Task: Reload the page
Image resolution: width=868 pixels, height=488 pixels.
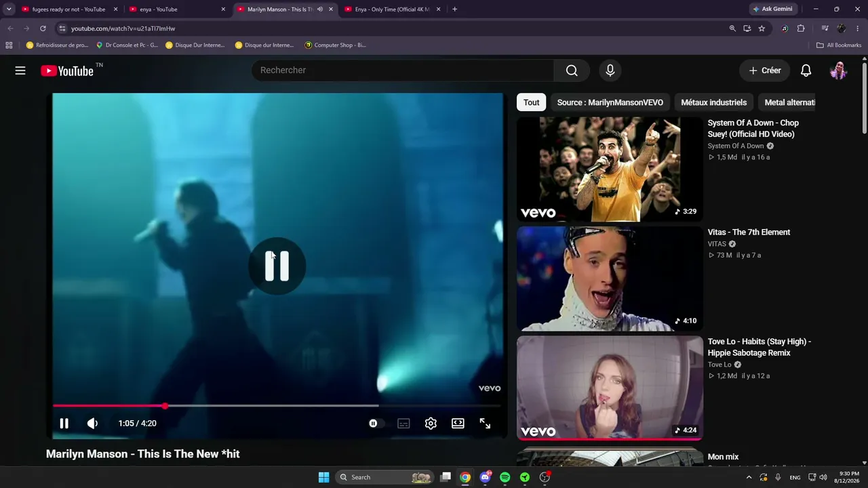Action: tap(43, 28)
